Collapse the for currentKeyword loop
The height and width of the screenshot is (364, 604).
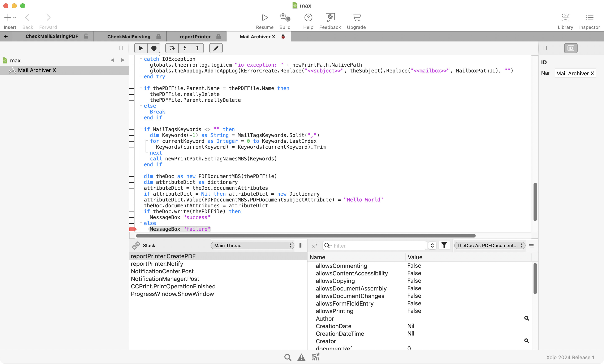click(147, 141)
